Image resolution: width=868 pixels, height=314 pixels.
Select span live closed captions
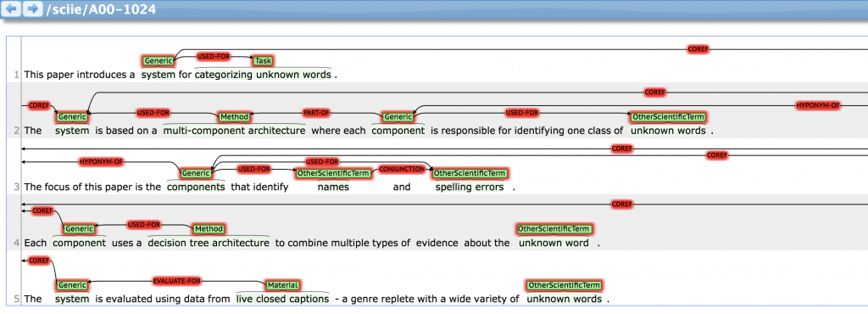pos(282,299)
